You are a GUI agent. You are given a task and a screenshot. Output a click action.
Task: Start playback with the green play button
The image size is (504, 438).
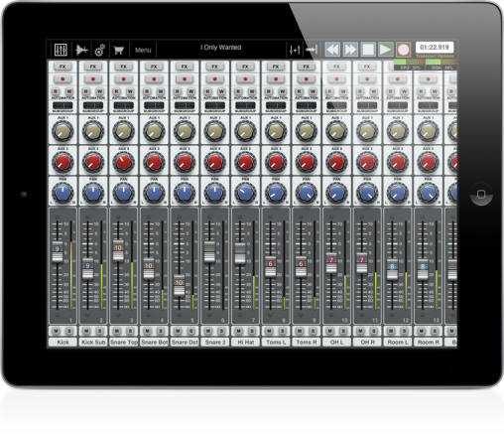click(386, 50)
